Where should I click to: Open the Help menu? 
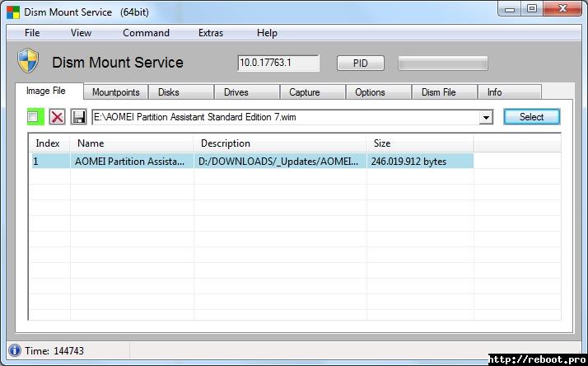point(267,33)
